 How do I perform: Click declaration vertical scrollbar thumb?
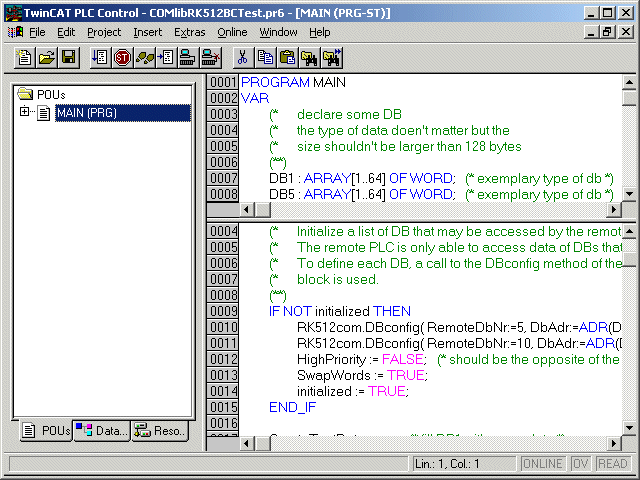click(629, 98)
